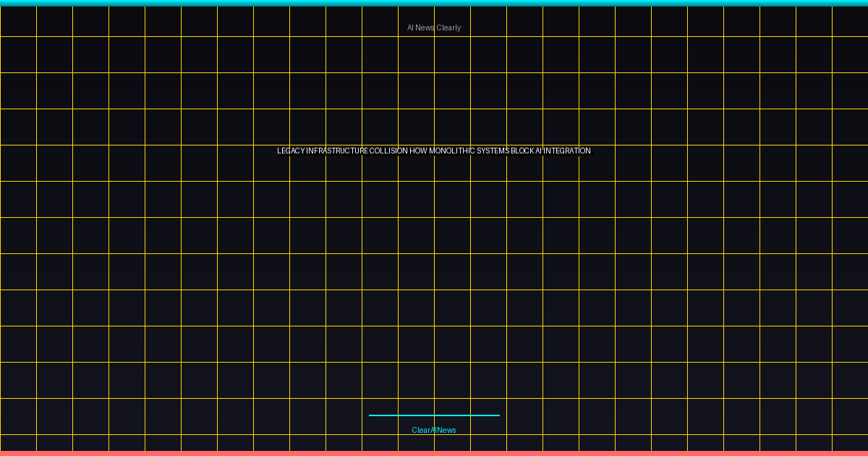
Task: Click the word "INTEGRATION" in the headline
Action: (x=567, y=151)
